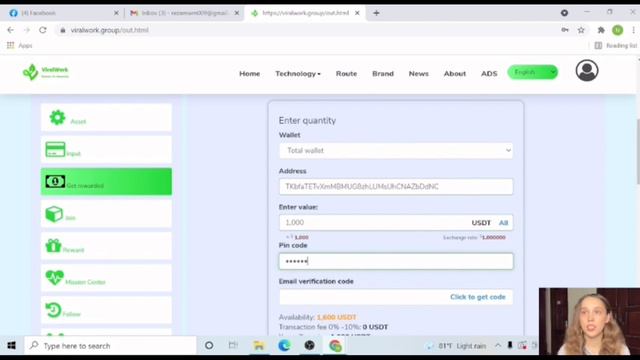
Task: Open the ADS page
Action: pos(489,74)
